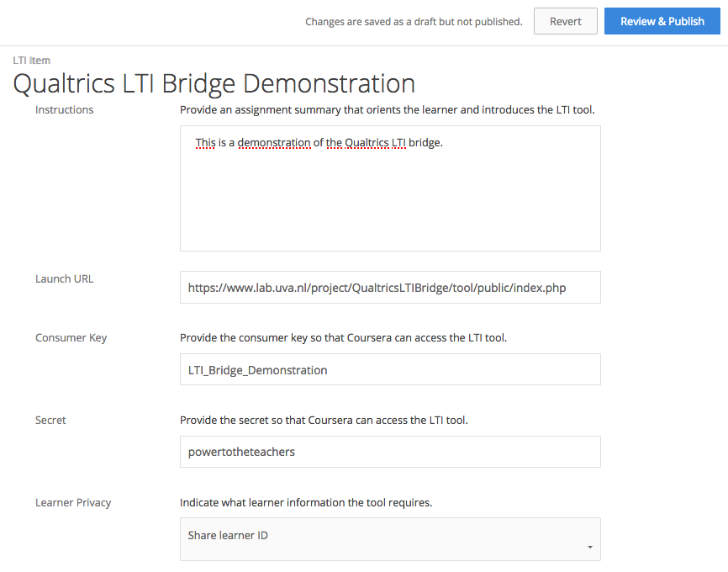Viewport: 728px width, 572px height.
Task: Click the Secret field label
Action: tap(50, 420)
